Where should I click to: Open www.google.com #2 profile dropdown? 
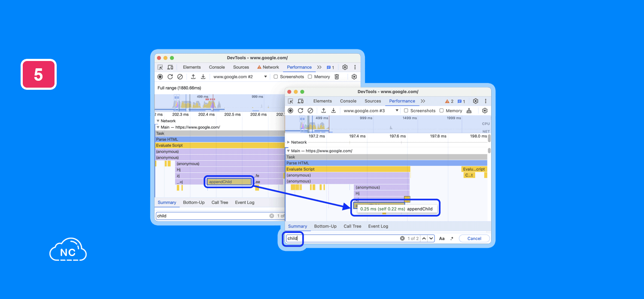pos(240,77)
